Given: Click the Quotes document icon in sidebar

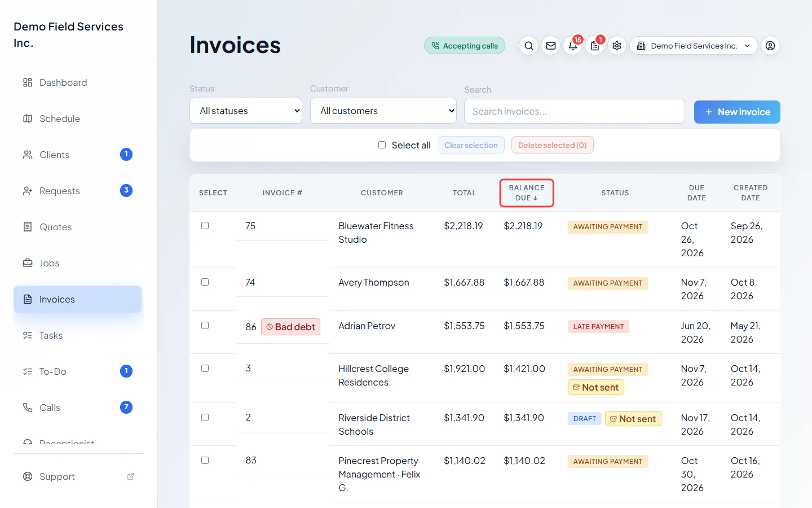Looking at the screenshot, I should (x=28, y=227).
